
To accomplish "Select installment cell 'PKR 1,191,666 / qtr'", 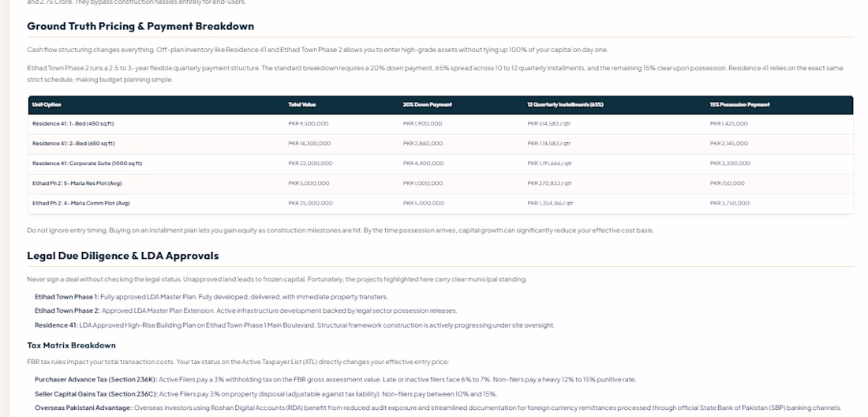I will (550, 163).
